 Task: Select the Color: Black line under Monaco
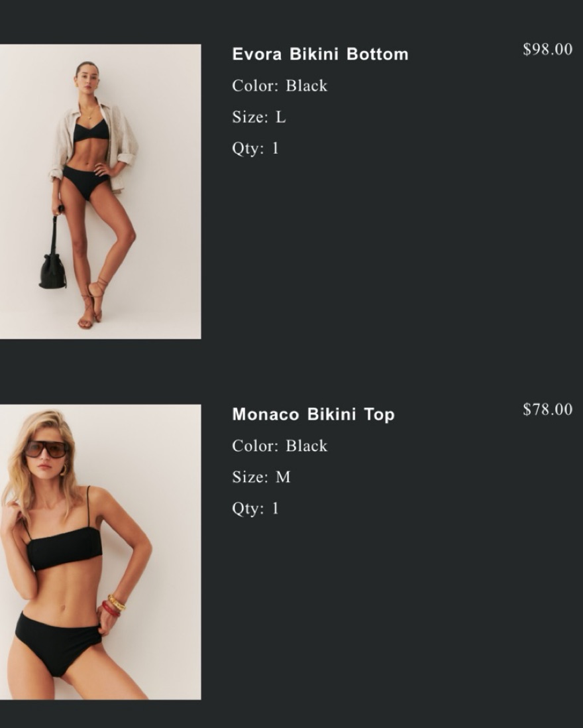point(280,446)
